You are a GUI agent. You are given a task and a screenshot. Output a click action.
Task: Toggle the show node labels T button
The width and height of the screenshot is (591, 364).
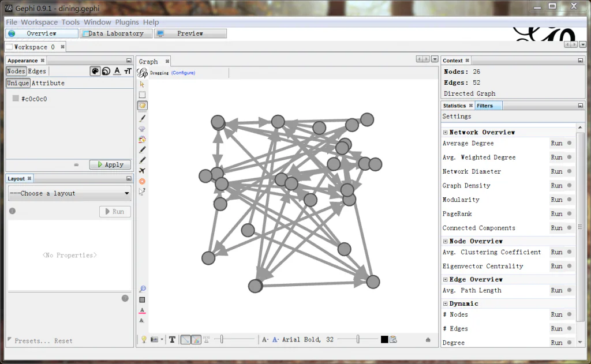coord(172,340)
